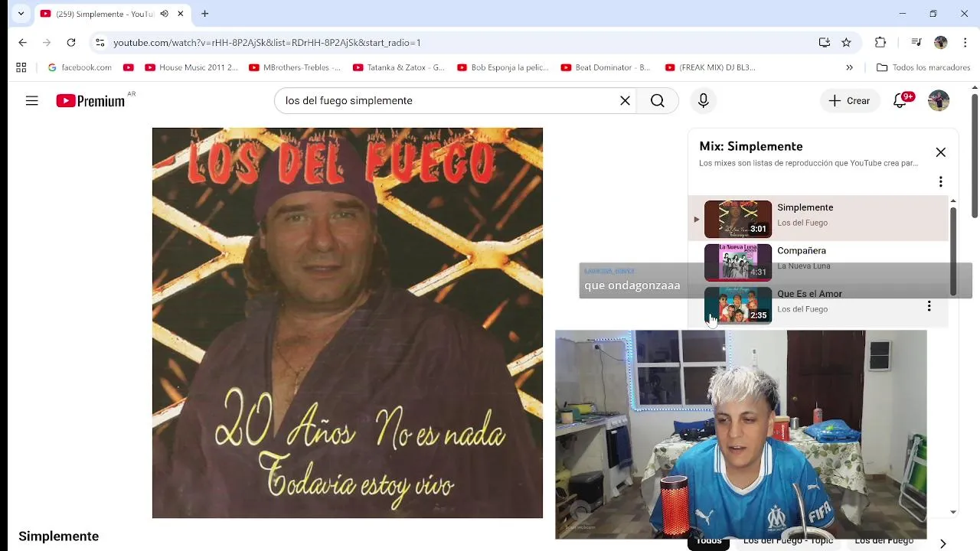The height and width of the screenshot is (551, 980).
Task: Close the Mix: Simplemente playlist panel
Action: point(941,152)
